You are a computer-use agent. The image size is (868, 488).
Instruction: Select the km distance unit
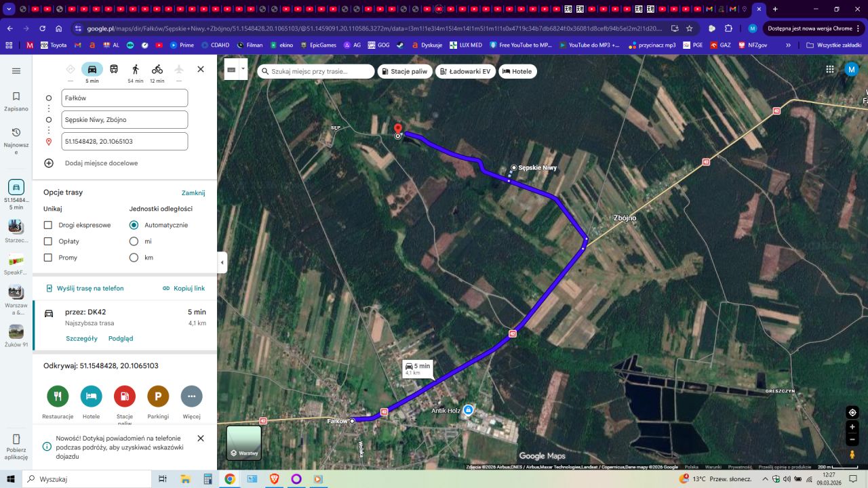tap(134, 258)
